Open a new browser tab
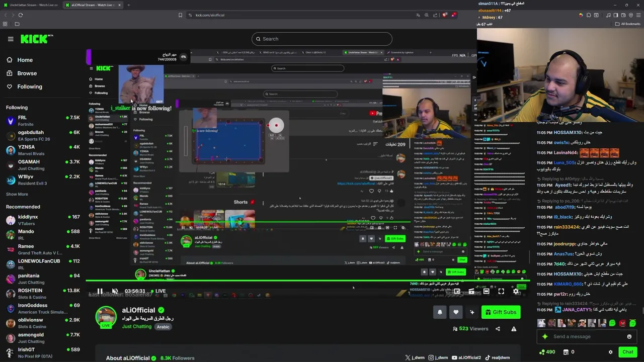 coord(128,5)
